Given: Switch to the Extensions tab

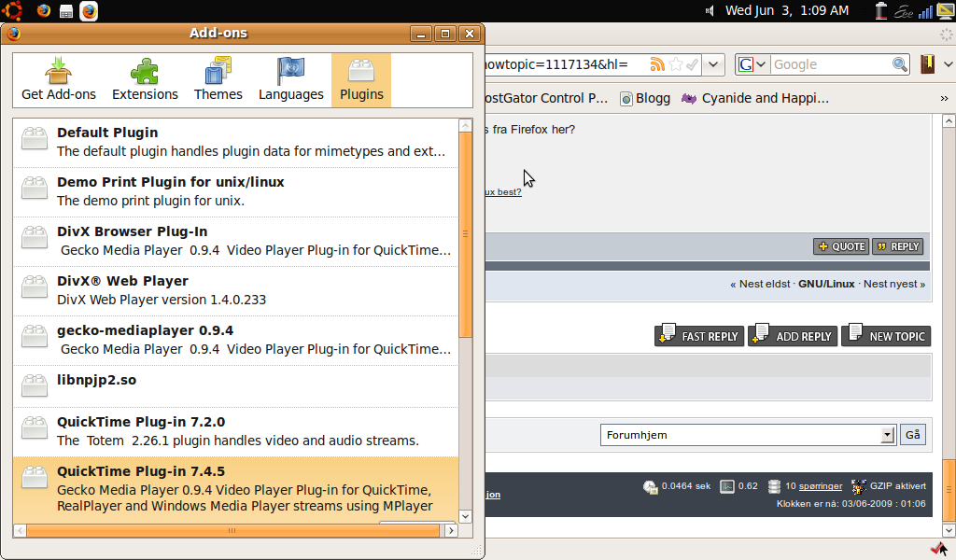Looking at the screenshot, I should click(x=145, y=79).
